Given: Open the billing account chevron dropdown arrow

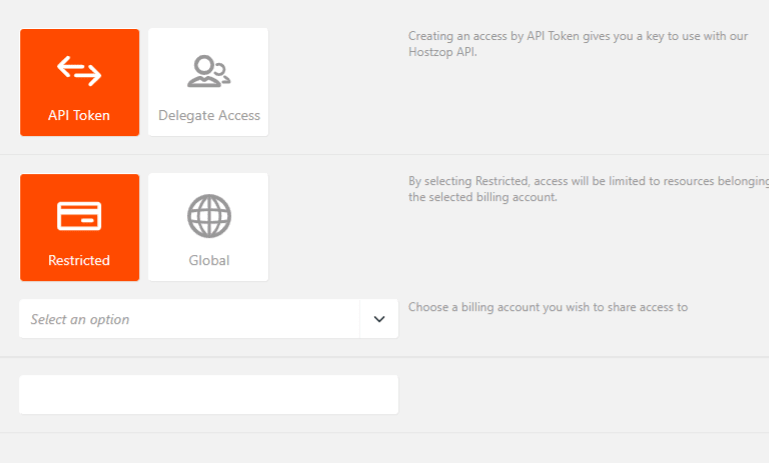Looking at the screenshot, I should pos(379,319).
